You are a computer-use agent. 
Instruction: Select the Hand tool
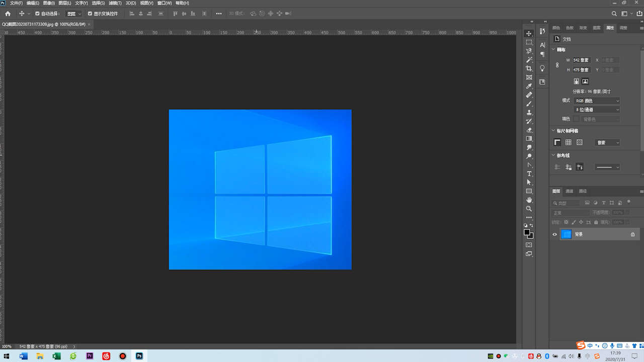coord(529,200)
